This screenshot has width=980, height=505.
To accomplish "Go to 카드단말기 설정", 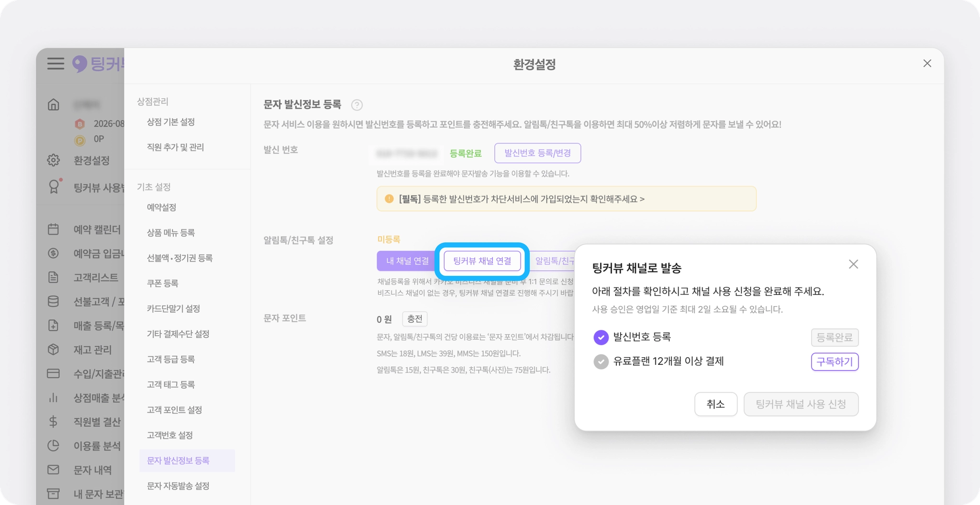I will pyautogui.click(x=174, y=309).
